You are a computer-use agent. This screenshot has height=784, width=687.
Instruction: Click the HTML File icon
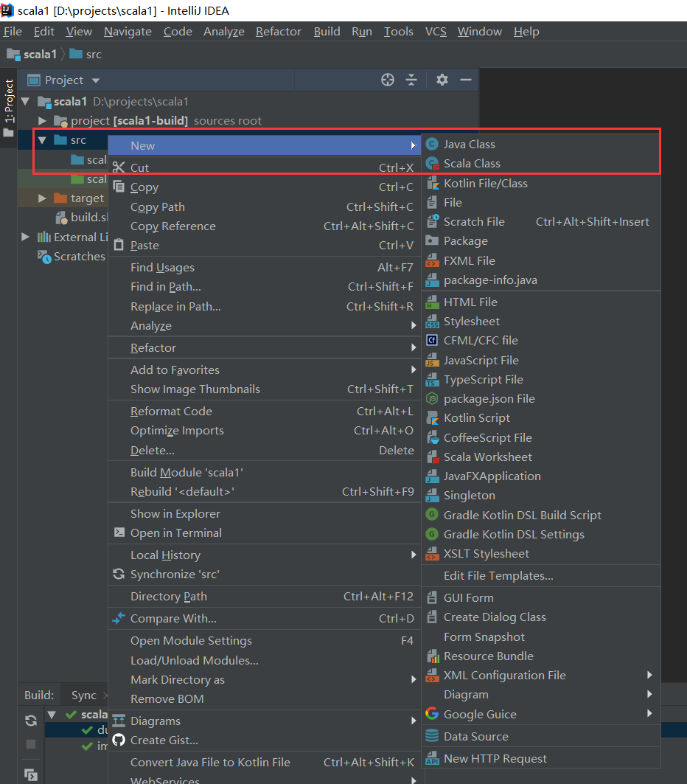tap(432, 302)
